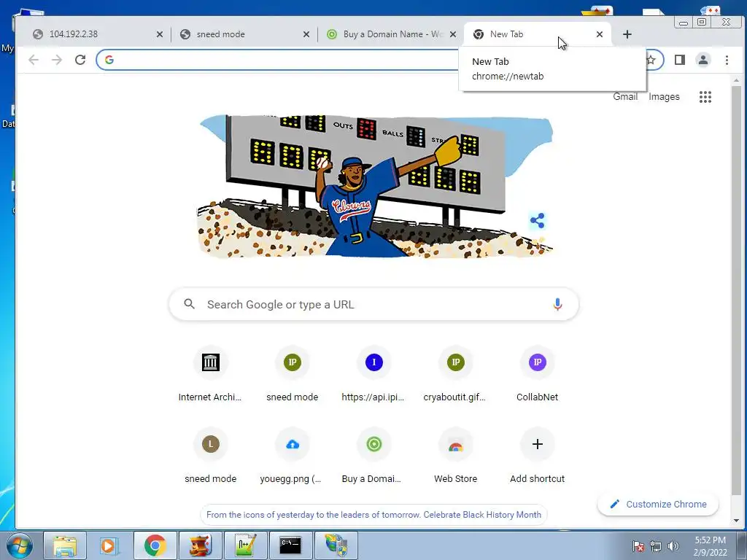Viewport: 747px width, 560px height.
Task: Close the Buy a Domain Name tab
Action: (453, 34)
